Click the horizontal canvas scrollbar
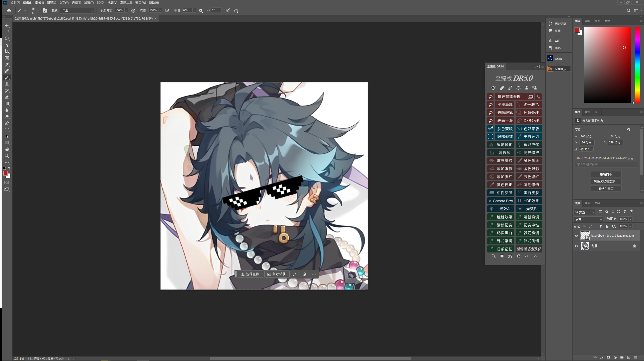The width and height of the screenshot is (644, 361). [310, 358]
